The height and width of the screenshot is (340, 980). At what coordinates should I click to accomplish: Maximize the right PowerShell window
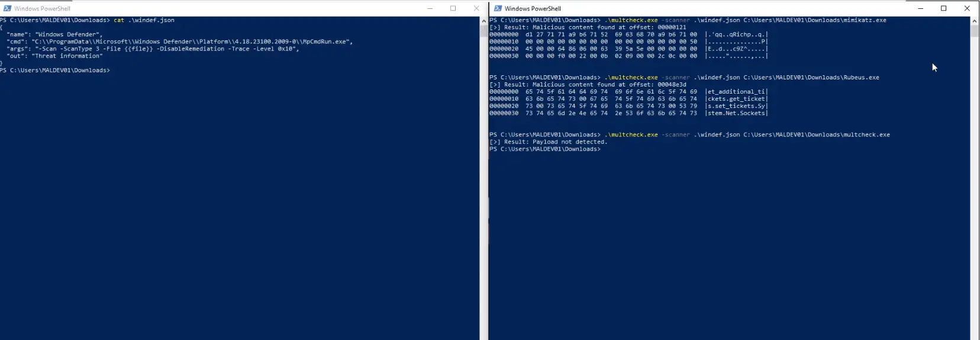click(x=944, y=8)
